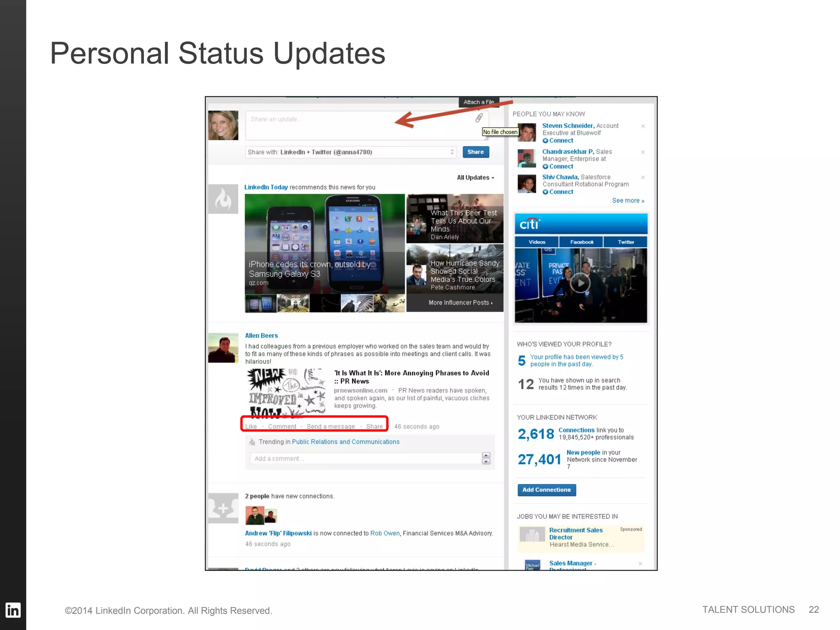Open the LinkedIn Today link
The image size is (840, 630).
point(266,187)
